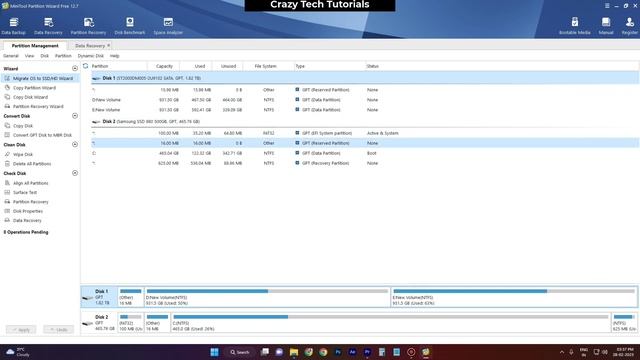This screenshot has width=640, height=360.
Task: Select Wipe Disk in sidebar
Action: point(22,154)
